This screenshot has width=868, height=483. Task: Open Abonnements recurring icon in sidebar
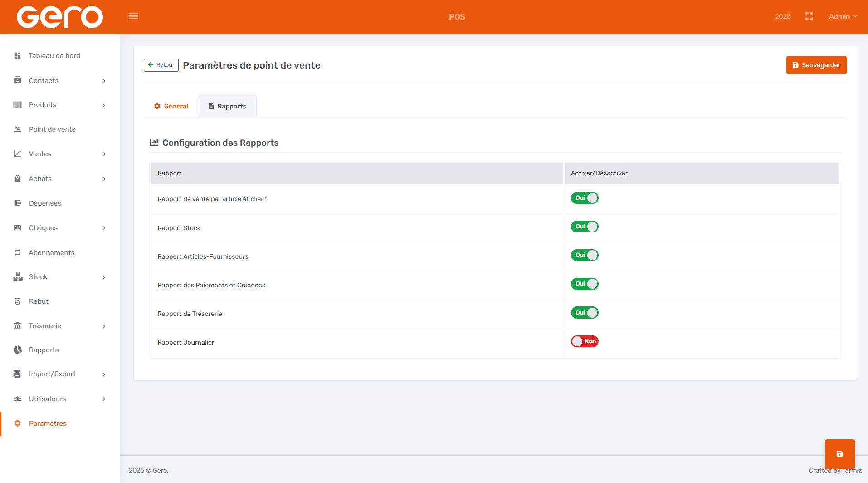18,253
